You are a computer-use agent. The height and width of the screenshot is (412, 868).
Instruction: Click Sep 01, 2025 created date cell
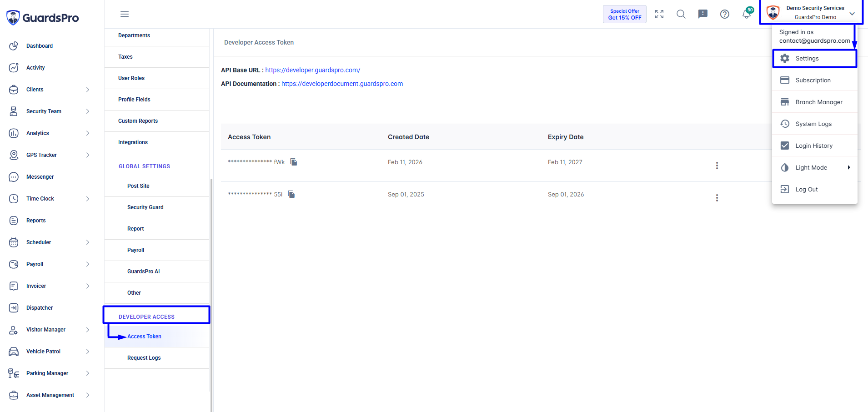point(406,194)
